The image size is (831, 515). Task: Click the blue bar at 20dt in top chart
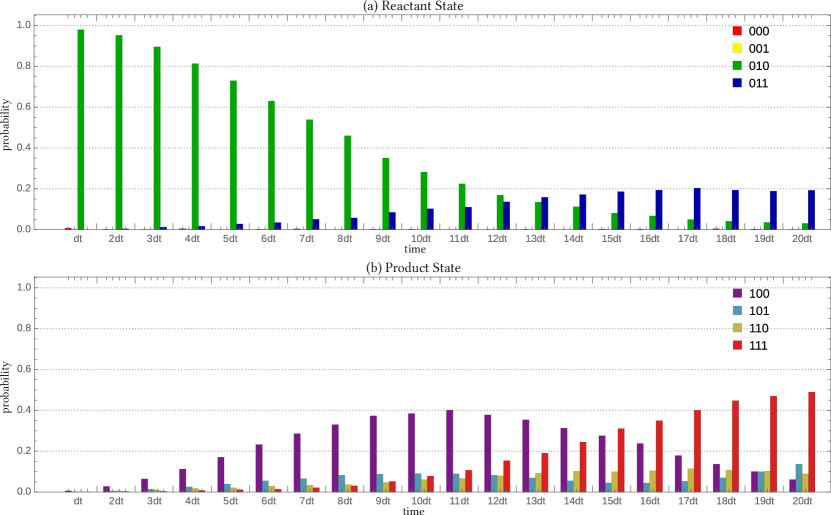point(811,209)
